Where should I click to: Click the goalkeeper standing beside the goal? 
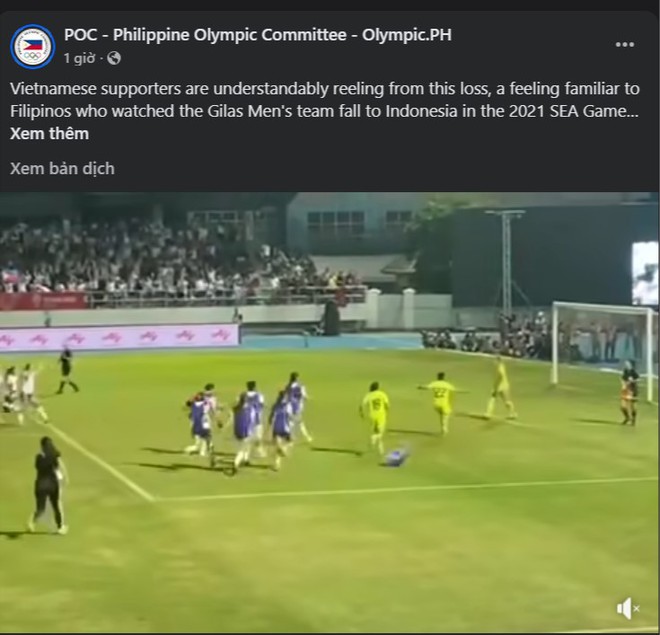629,392
